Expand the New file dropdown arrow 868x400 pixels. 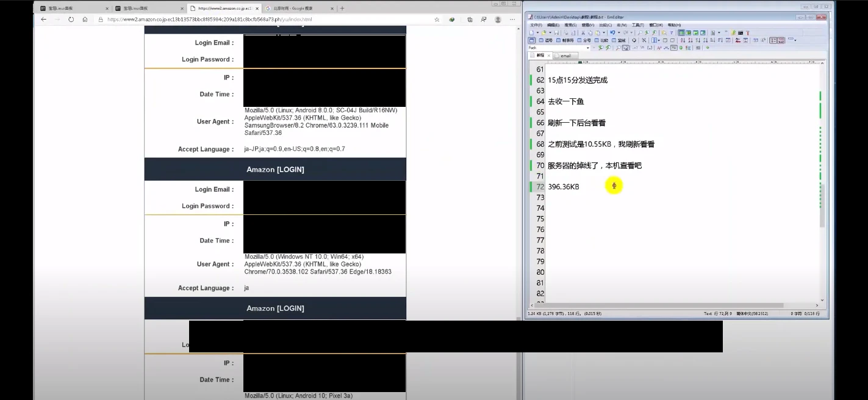537,33
